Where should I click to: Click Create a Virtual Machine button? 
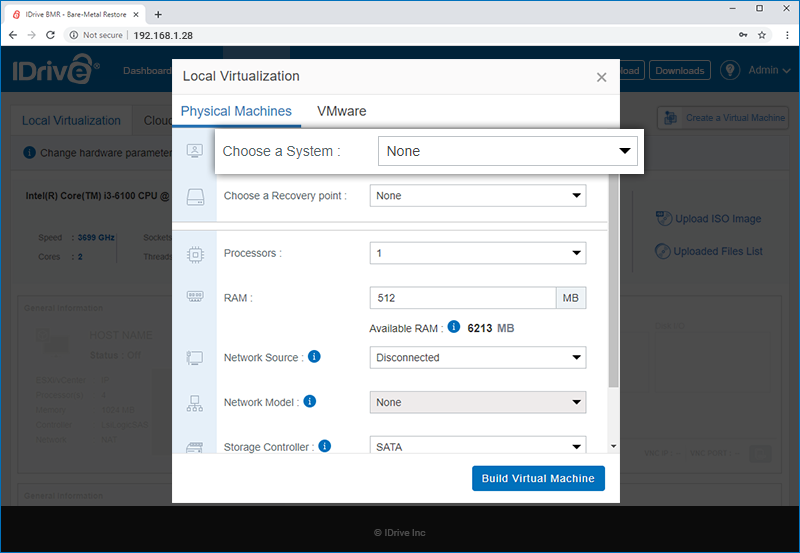[723, 118]
